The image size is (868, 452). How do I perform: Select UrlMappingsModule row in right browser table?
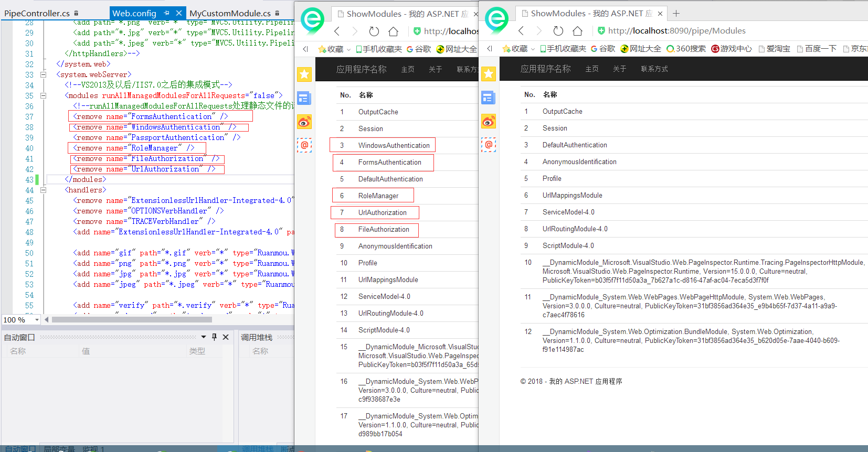coord(694,195)
